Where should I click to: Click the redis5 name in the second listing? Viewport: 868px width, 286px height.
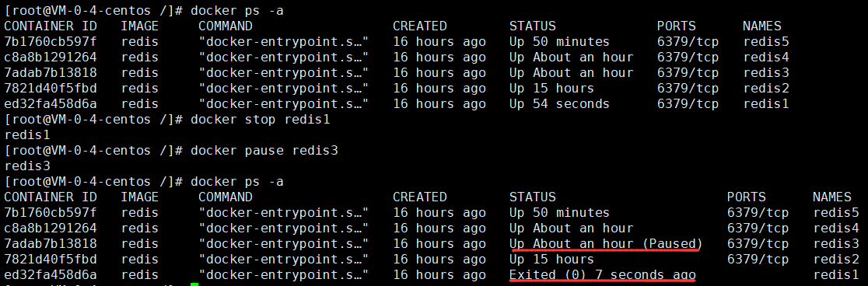pyautogui.click(x=836, y=213)
